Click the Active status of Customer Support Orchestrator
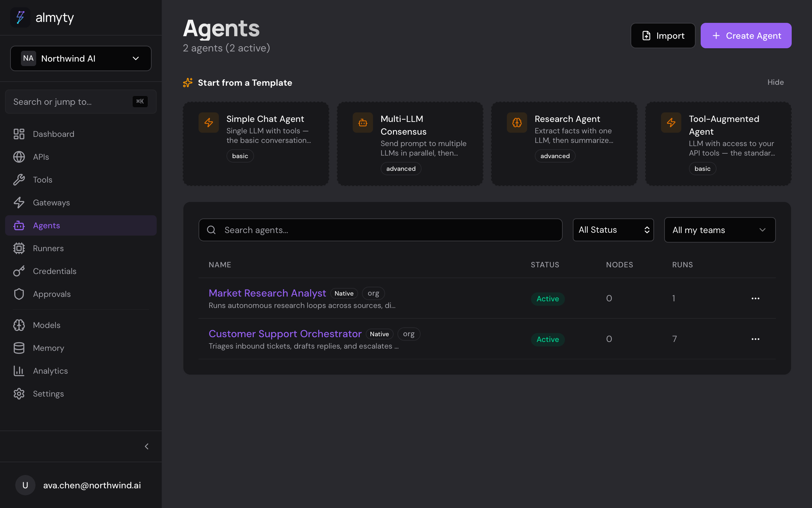The image size is (812, 508). pos(547,339)
